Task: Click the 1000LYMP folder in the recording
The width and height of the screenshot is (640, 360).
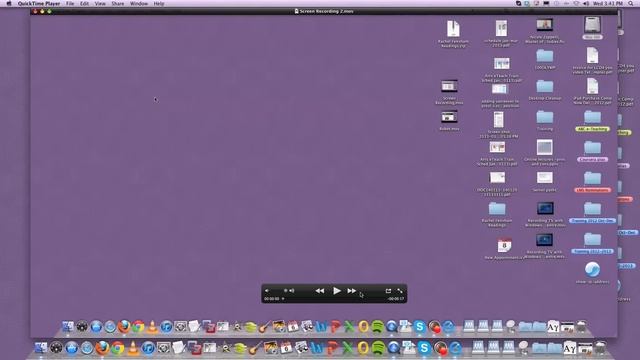Action: tap(544, 60)
